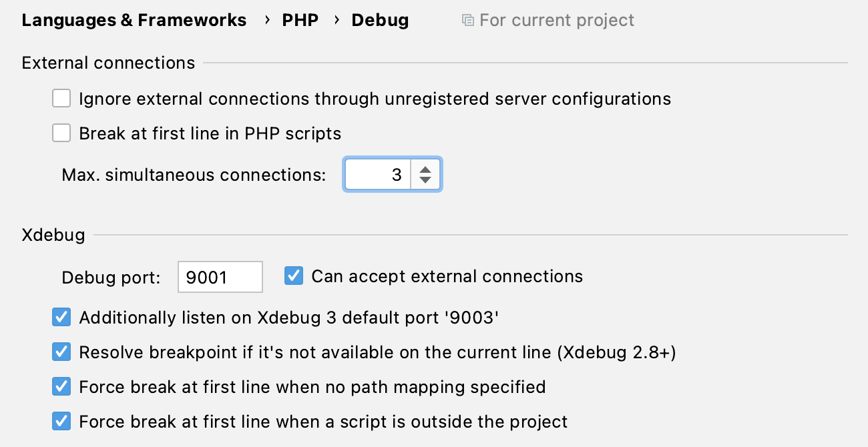Disable Resolve breakpoint if not available option
This screenshot has width=868, height=447.
click(x=61, y=352)
